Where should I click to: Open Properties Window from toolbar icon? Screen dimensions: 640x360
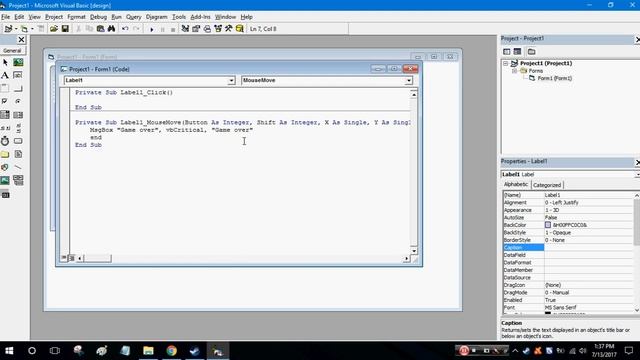[x=196, y=29]
